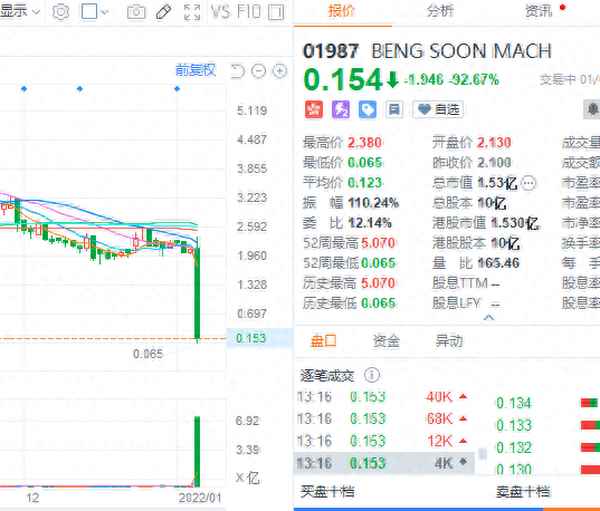Click the 振幅 110.24% value
Viewport: 600px width, 511px height.
click(373, 203)
